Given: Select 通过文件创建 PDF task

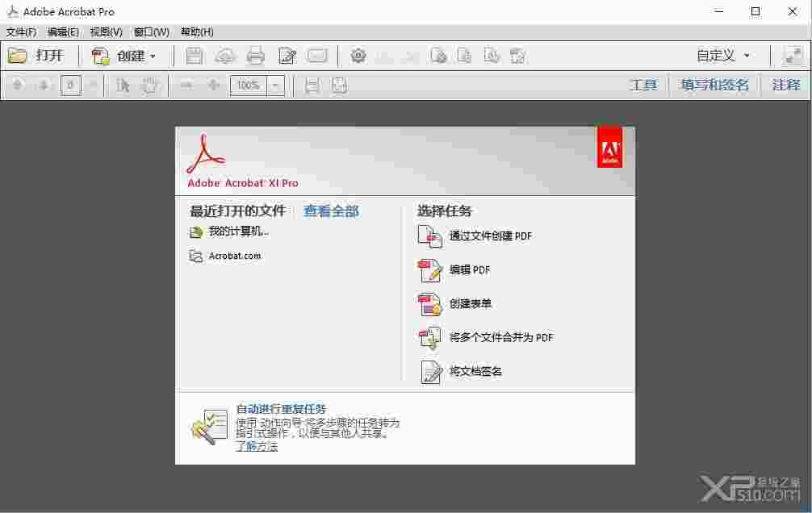Looking at the screenshot, I should pyautogui.click(x=491, y=236).
